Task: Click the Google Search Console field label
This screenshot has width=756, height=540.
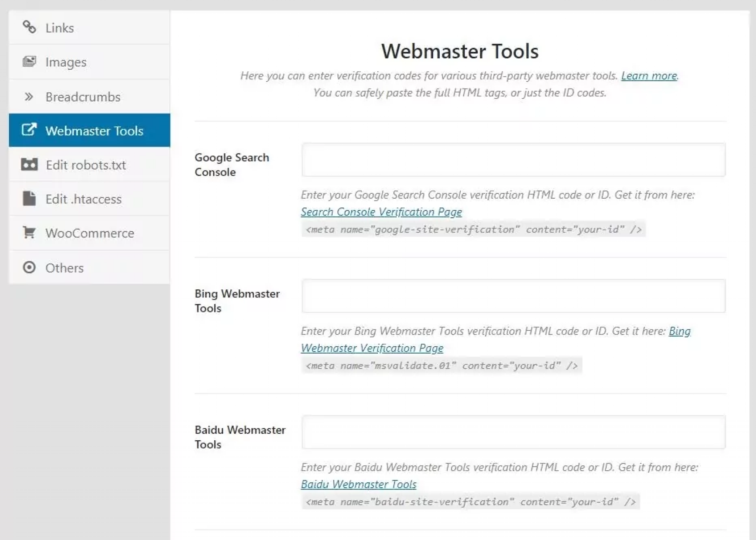Action: pos(232,165)
